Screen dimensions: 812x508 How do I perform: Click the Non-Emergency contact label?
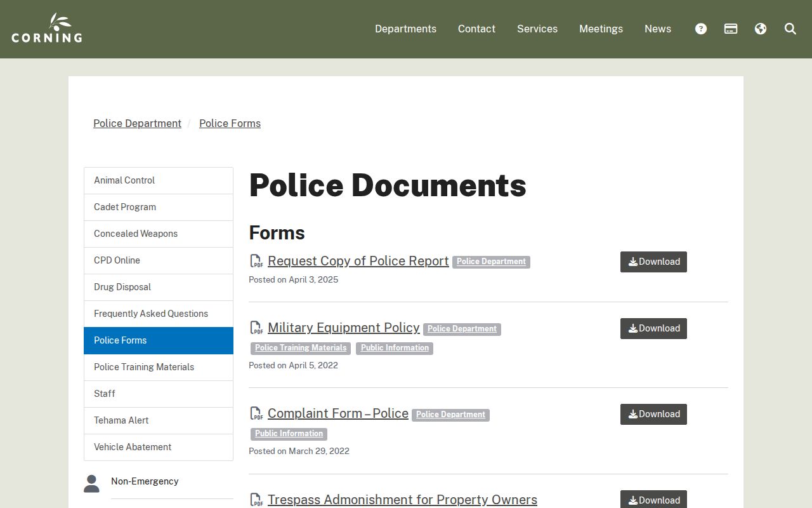click(x=145, y=481)
